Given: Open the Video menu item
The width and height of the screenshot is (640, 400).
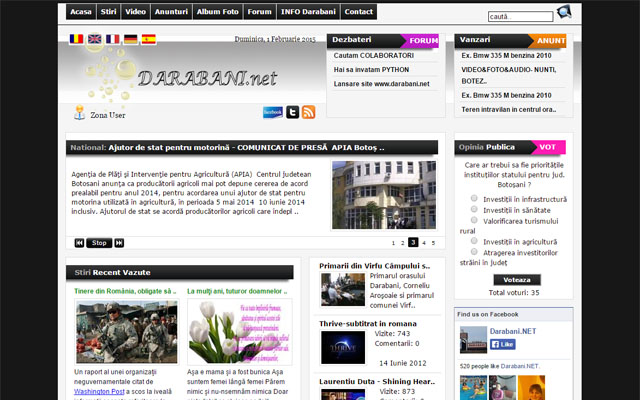Looking at the screenshot, I should [136, 12].
